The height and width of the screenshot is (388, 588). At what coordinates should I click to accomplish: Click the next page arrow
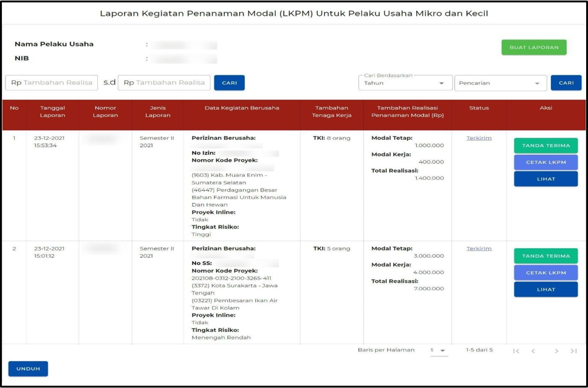(556, 351)
